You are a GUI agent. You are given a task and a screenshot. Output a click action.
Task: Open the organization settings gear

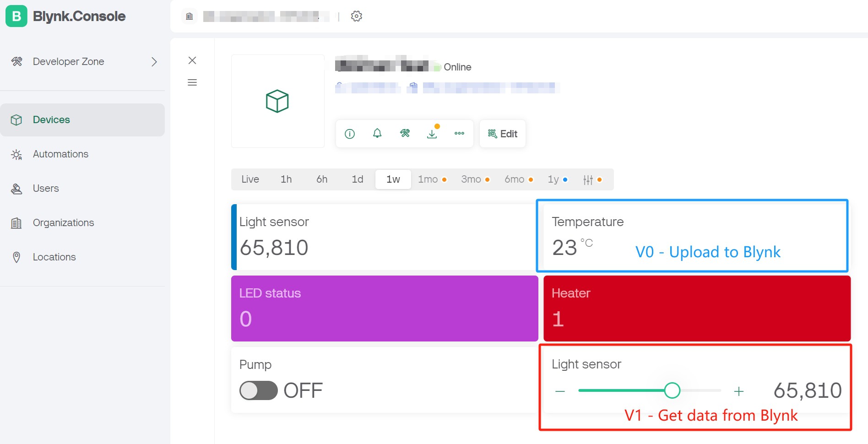coord(356,16)
